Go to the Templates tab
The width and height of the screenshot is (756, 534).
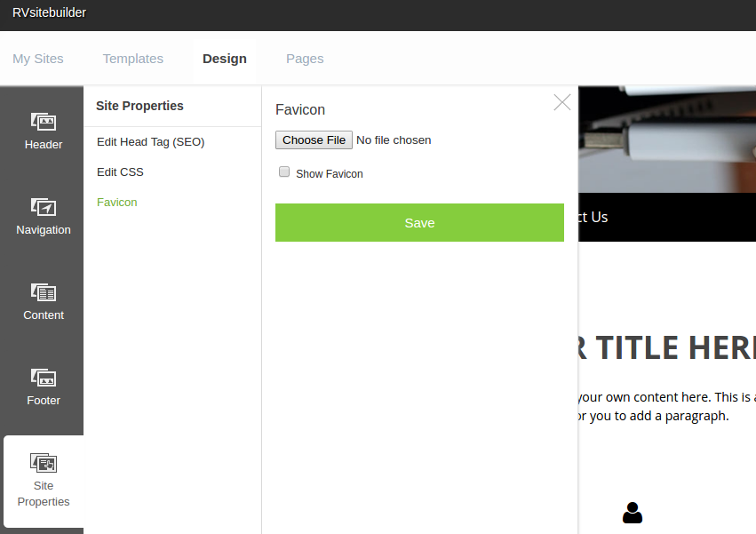pos(133,59)
